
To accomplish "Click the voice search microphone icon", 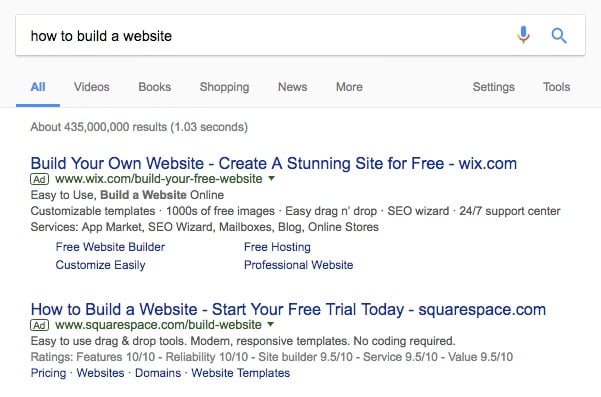I will pos(523,35).
